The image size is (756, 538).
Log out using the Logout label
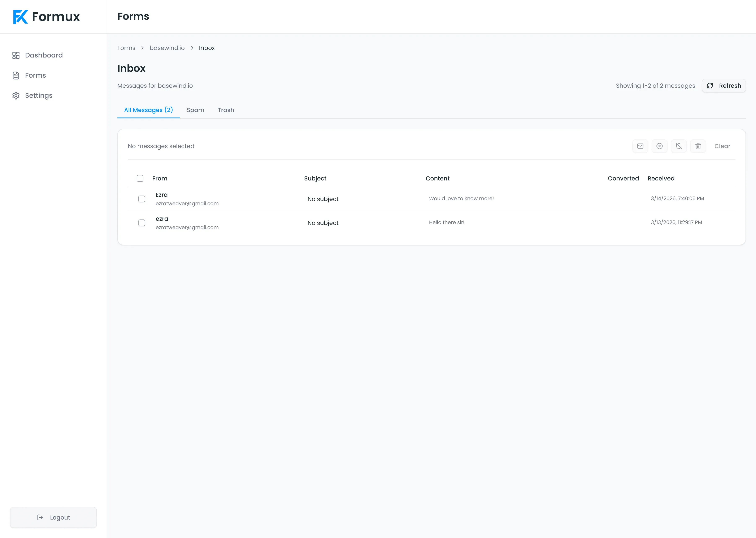click(x=60, y=517)
